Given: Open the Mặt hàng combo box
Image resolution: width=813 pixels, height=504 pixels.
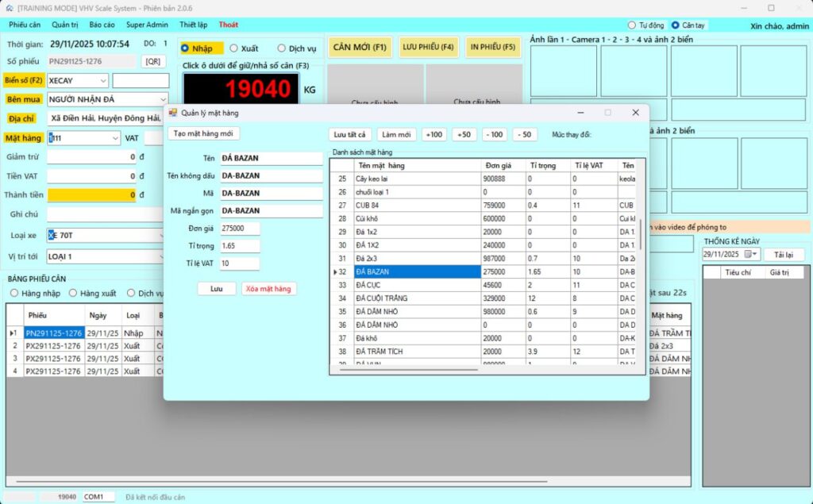Looking at the screenshot, I should click(x=115, y=138).
